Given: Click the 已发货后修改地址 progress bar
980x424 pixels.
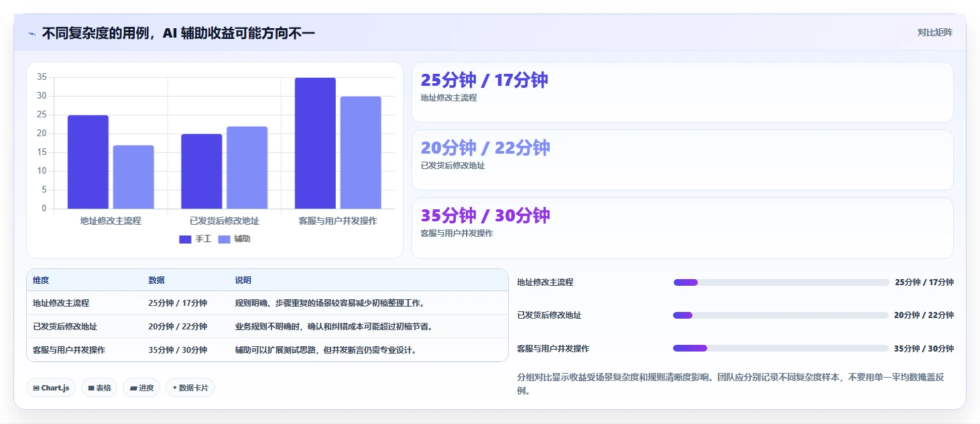Looking at the screenshot, I should [781, 315].
